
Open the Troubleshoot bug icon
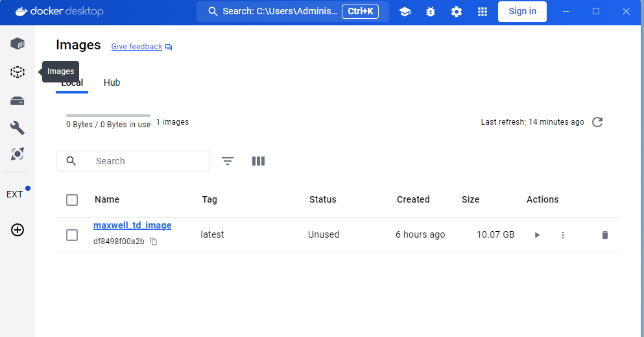[x=431, y=12]
